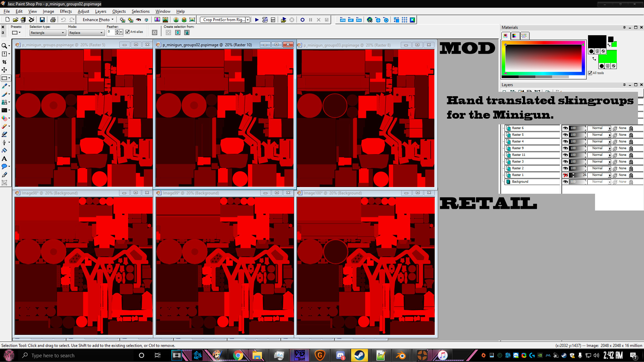
Task: Export the image as PNG
Action: point(359,20)
